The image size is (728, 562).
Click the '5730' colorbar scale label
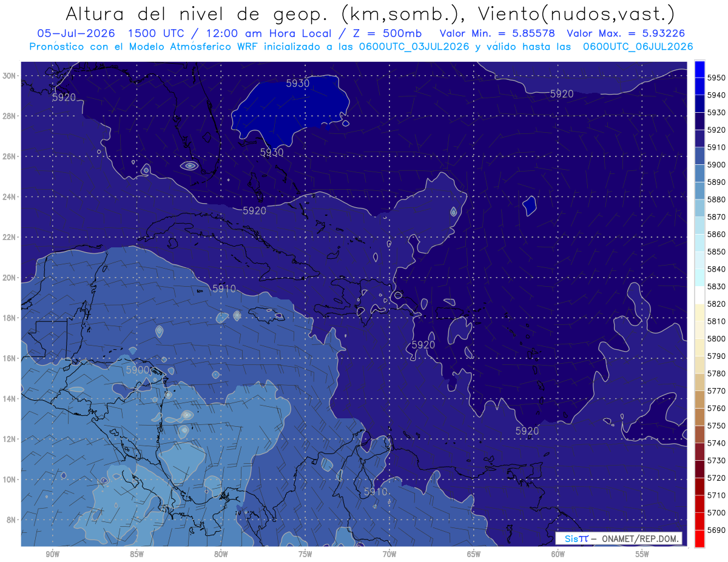point(716,460)
